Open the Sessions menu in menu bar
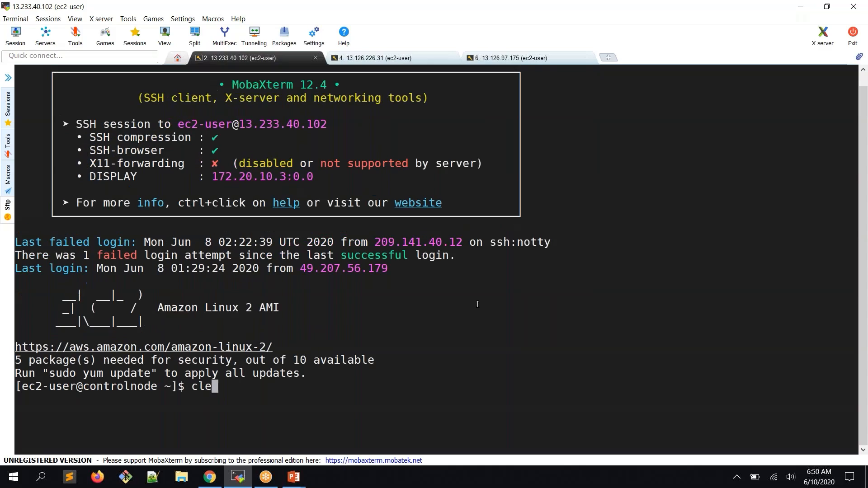This screenshot has height=488, width=868. (48, 19)
